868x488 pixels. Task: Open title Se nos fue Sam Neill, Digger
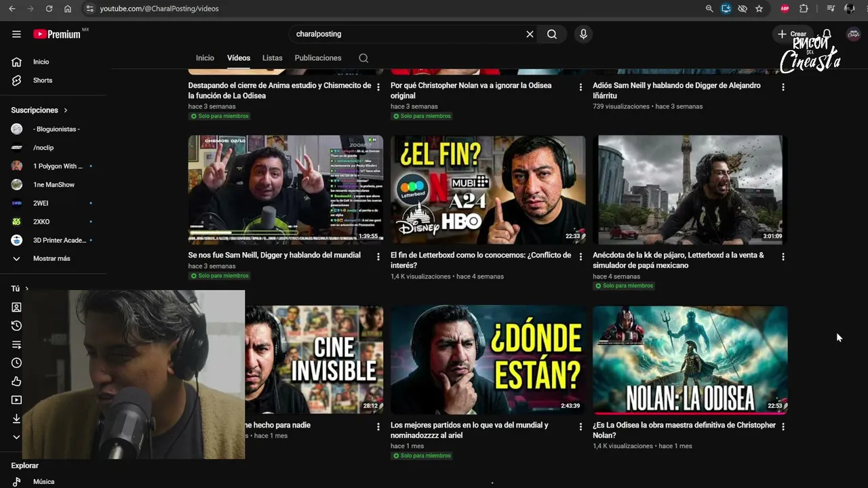[275, 256]
